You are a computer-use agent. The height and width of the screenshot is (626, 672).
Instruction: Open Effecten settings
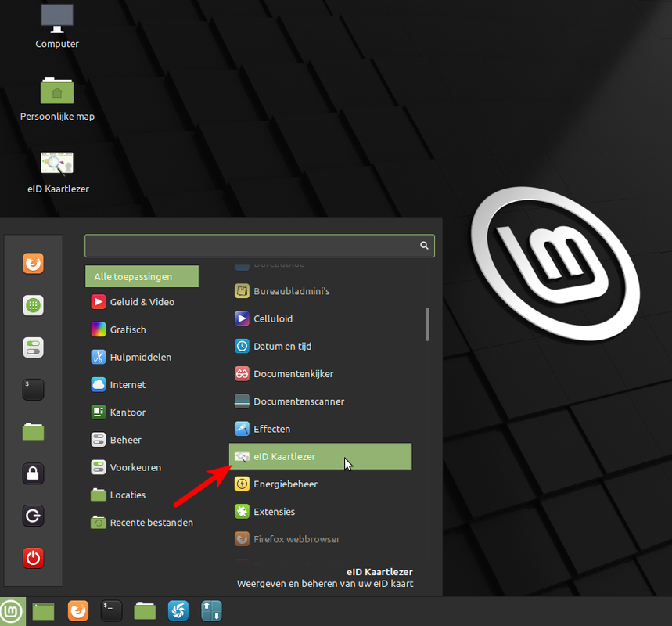pos(321,429)
